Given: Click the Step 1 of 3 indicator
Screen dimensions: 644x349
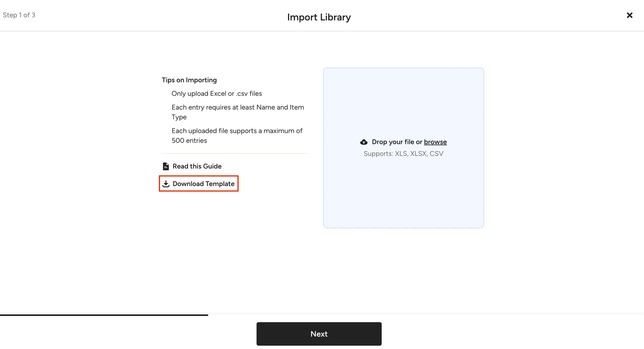Looking at the screenshot, I should (x=19, y=15).
